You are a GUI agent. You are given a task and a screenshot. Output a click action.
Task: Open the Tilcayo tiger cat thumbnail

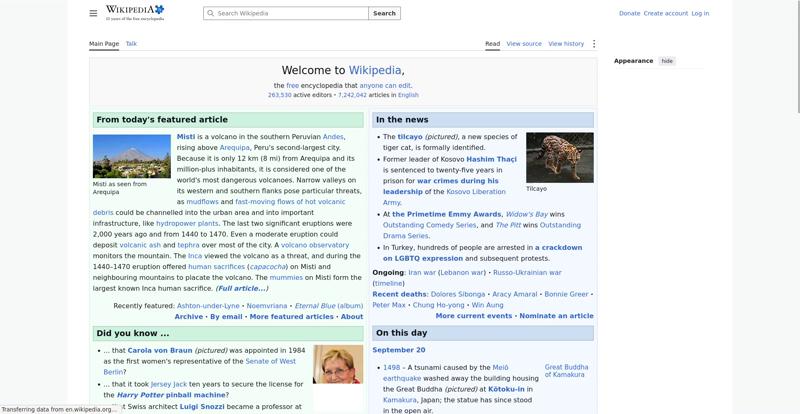(560, 157)
